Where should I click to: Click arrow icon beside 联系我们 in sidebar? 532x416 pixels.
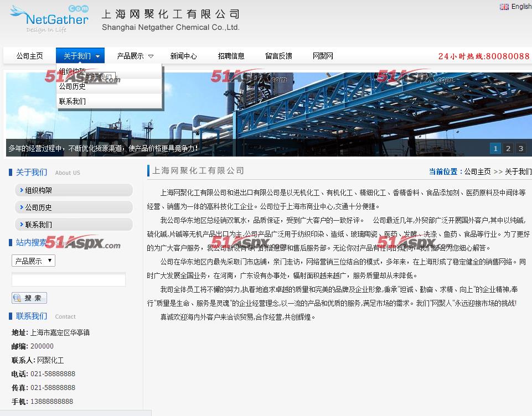[x=21, y=225]
